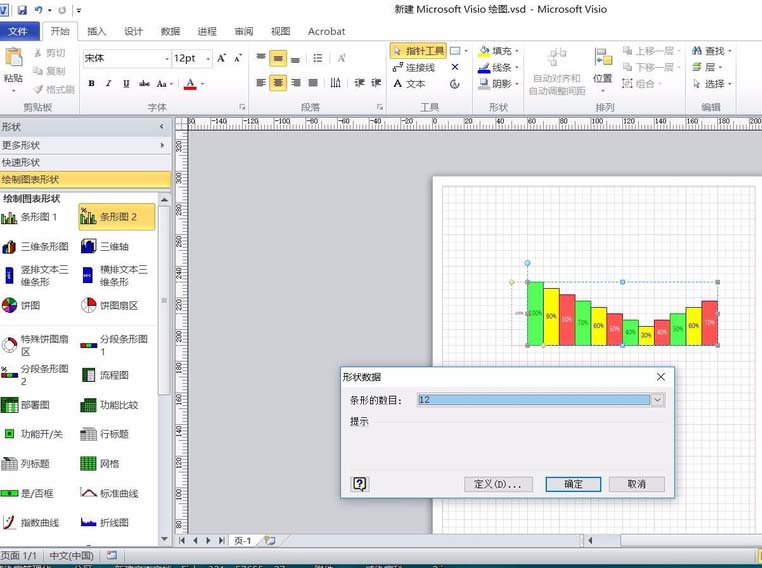Toggle left text alignment

click(261, 83)
